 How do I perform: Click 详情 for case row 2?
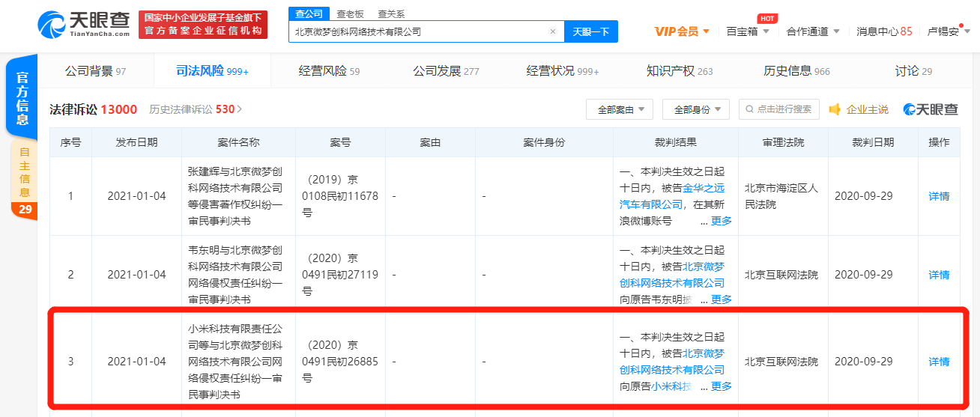pyautogui.click(x=939, y=275)
